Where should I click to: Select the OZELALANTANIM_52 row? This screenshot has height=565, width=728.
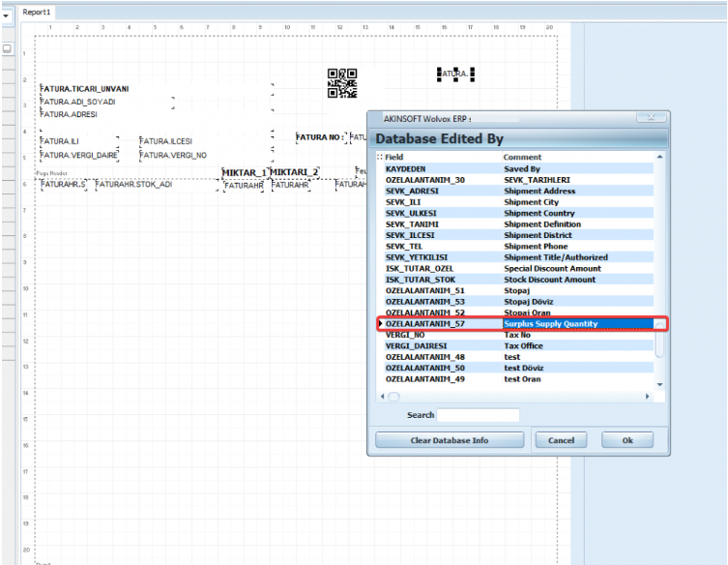click(x=519, y=312)
